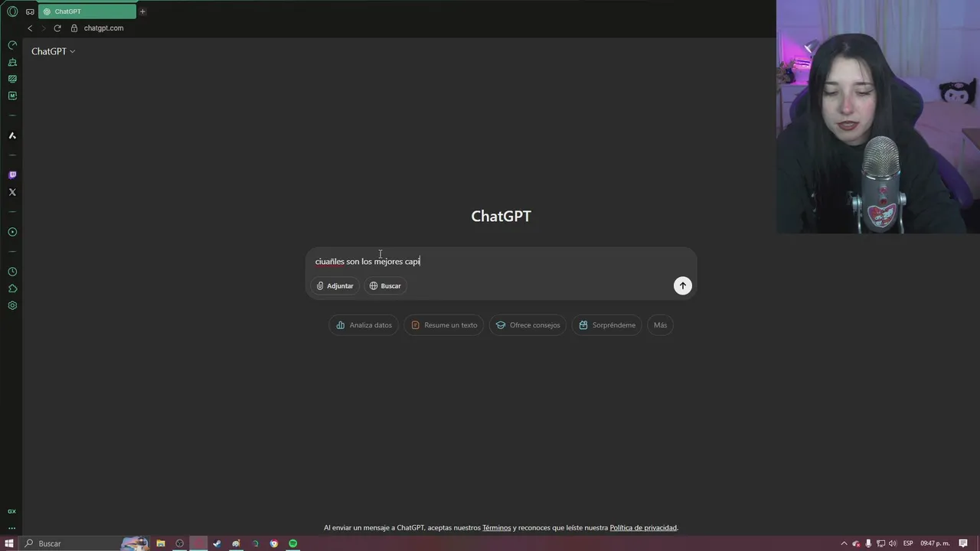980x551 pixels.
Task: Expand the ChatGPT model dropdown
Action: pos(53,51)
